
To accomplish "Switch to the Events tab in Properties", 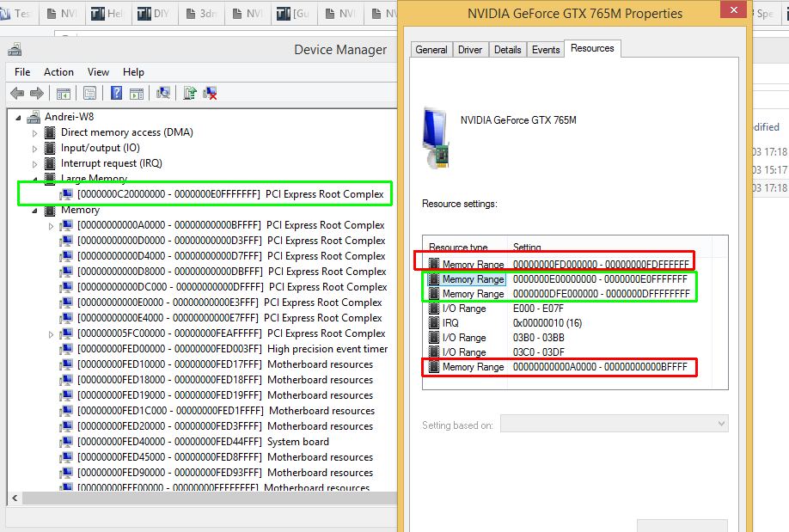I will (546, 49).
